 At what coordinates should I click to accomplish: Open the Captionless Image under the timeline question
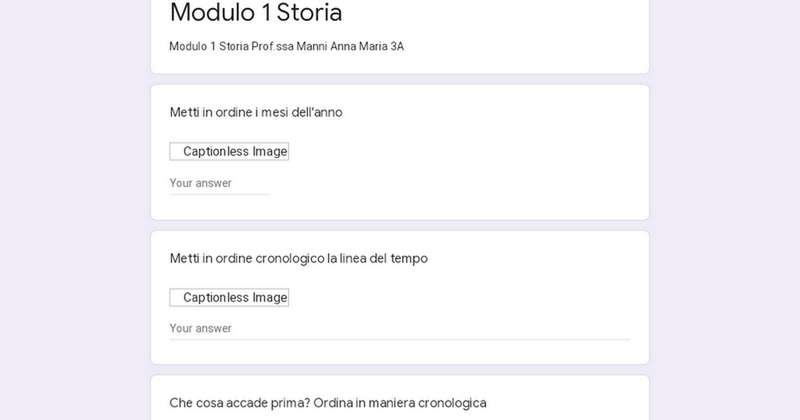tap(229, 297)
